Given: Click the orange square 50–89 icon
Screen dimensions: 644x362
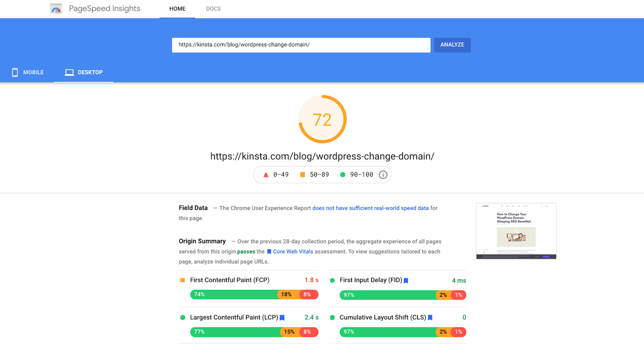Looking at the screenshot, I should (303, 175).
